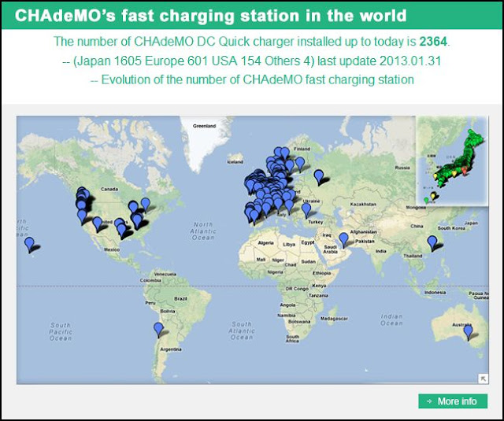The height and width of the screenshot is (421, 504).
Task: Click the red marker on Japan inset
Action: (465, 171)
